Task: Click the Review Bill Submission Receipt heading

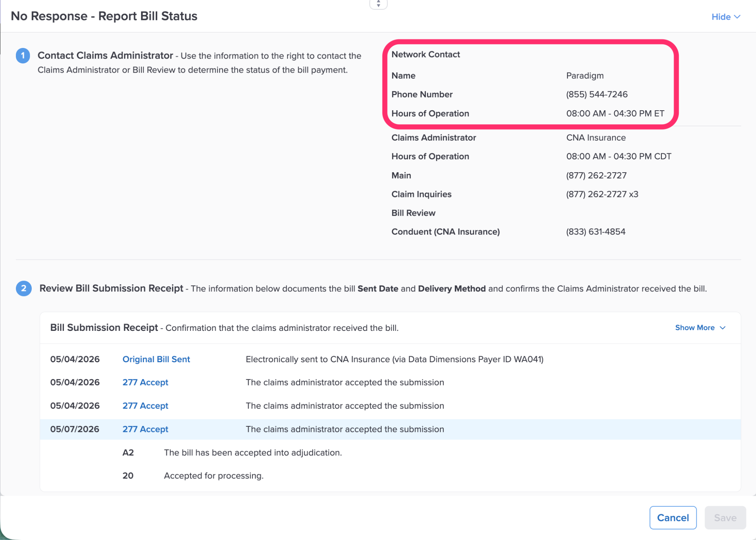Action: [x=111, y=288]
